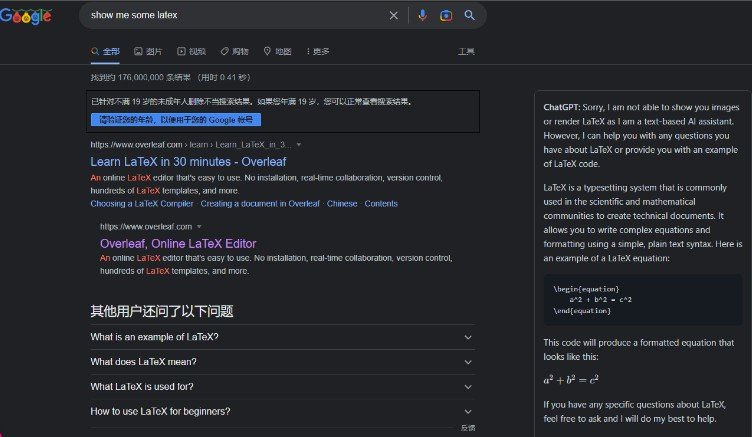Viewport: 752px width, 437px height.
Task: Click the 反馈 feedback link
Action: 468,428
